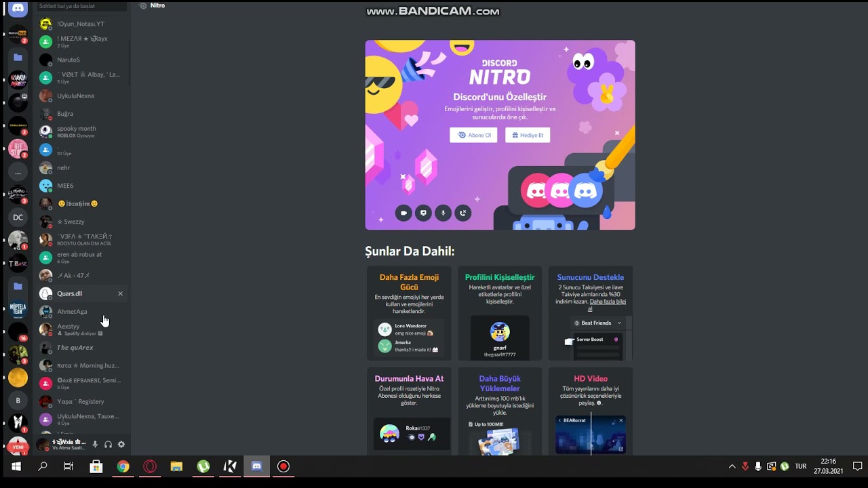Open DM with spooky month
Image resolution: width=868 pixels, height=488 pixels.
81,131
